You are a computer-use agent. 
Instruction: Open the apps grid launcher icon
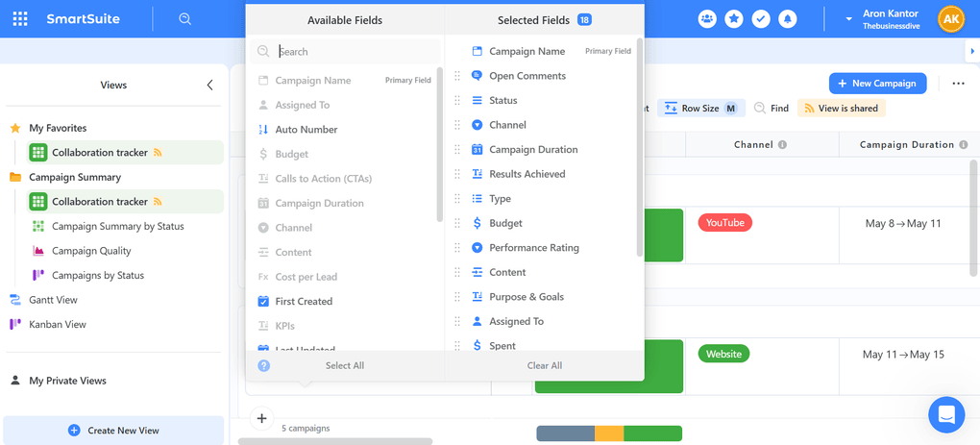pos(20,19)
